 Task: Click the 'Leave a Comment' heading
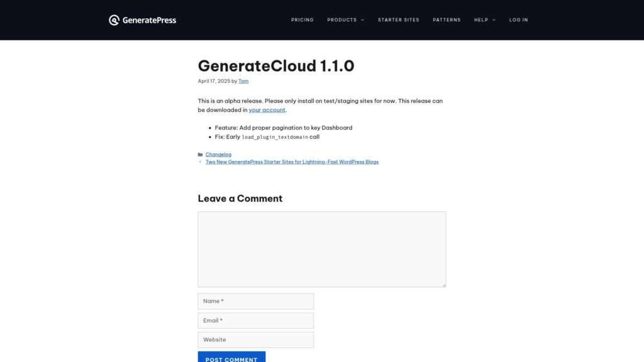(x=240, y=199)
